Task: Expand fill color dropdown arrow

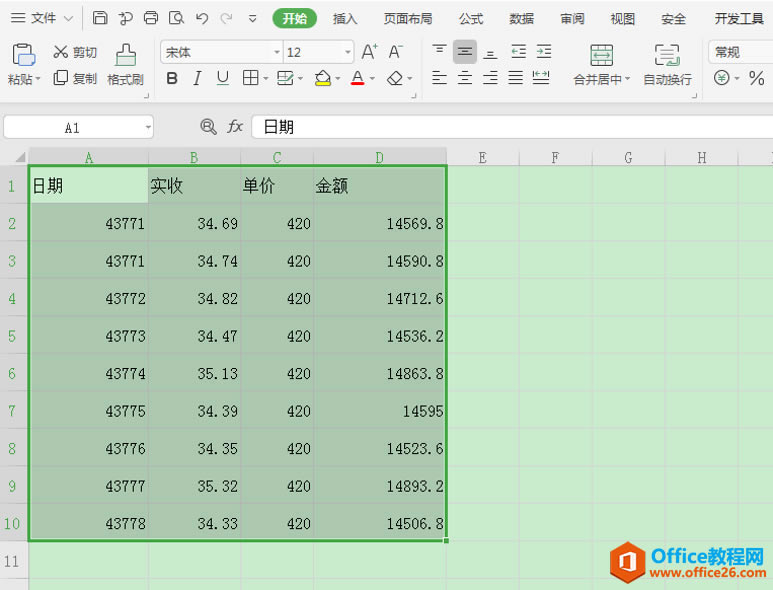Action: click(x=338, y=78)
